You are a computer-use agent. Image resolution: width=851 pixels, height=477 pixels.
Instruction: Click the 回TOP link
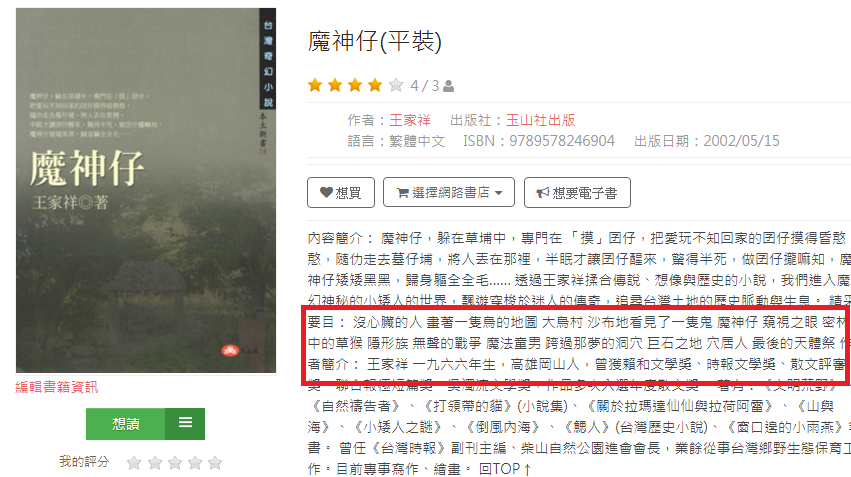tap(505, 469)
